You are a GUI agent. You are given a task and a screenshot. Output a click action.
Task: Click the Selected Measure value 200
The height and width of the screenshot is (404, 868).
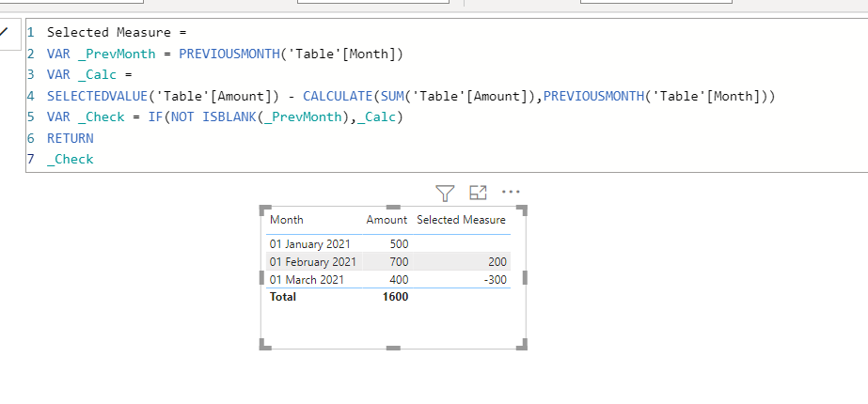[x=497, y=262]
